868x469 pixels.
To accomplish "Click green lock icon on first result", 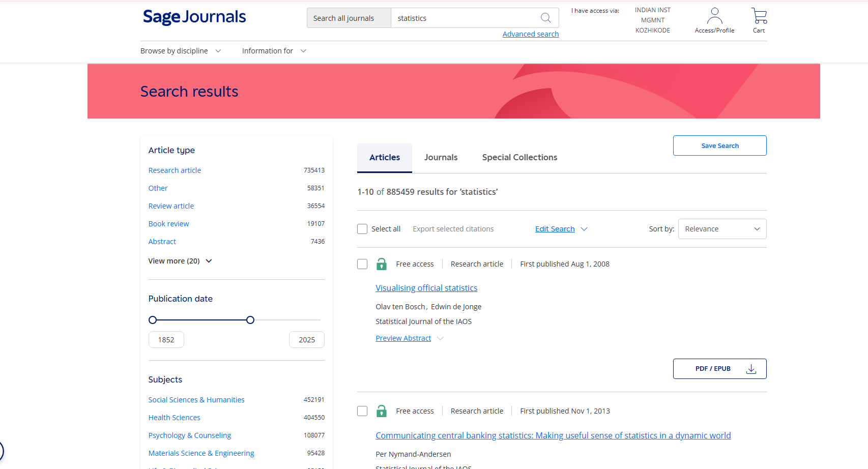I will 381,264.
